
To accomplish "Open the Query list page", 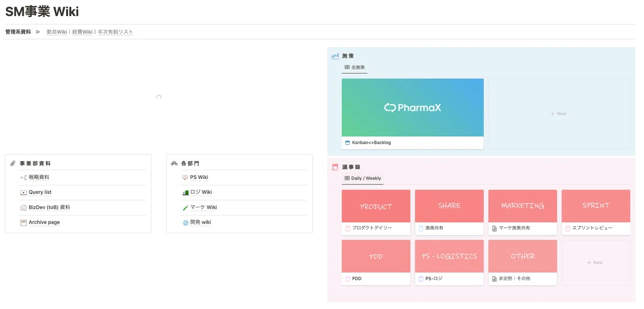I will coord(40,192).
